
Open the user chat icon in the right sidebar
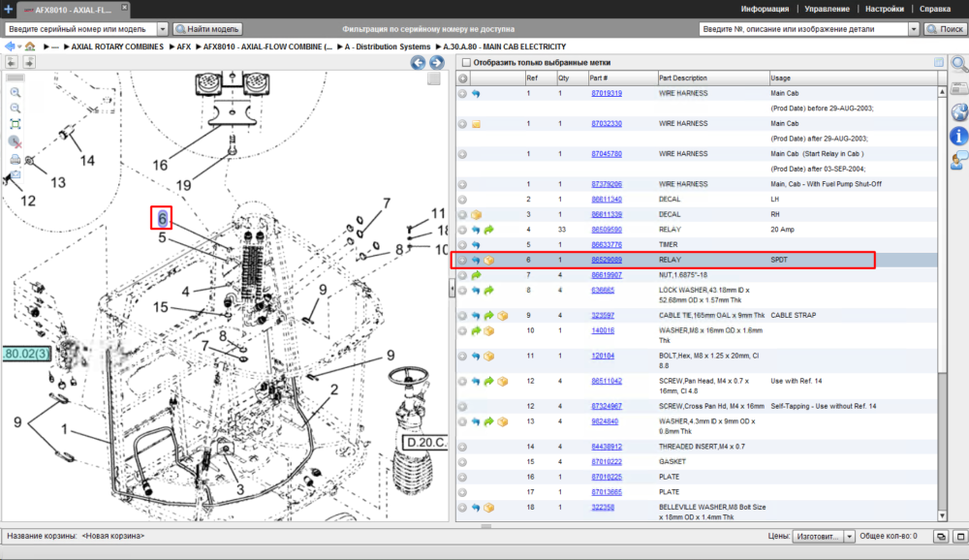(959, 160)
